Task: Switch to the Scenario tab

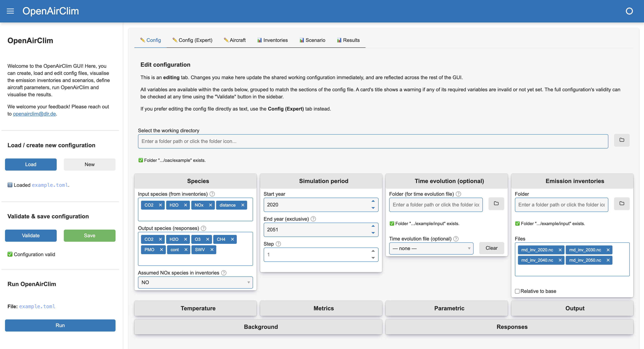Action: click(x=313, y=40)
